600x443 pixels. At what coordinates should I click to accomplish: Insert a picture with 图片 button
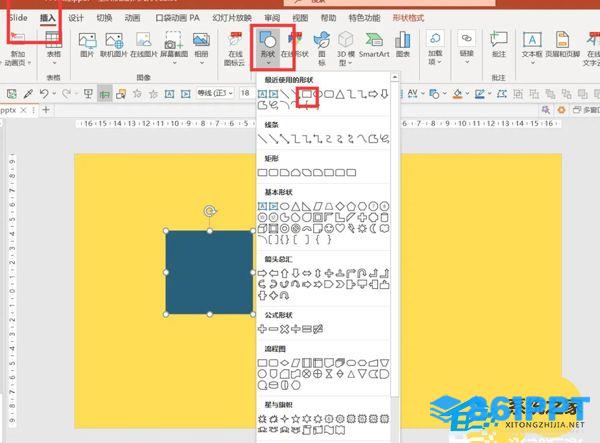87,45
